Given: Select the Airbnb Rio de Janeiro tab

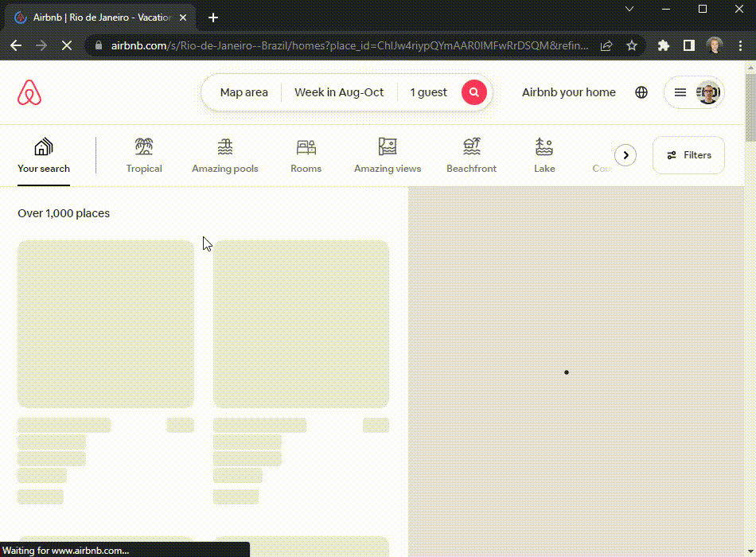Looking at the screenshot, I should [101, 18].
